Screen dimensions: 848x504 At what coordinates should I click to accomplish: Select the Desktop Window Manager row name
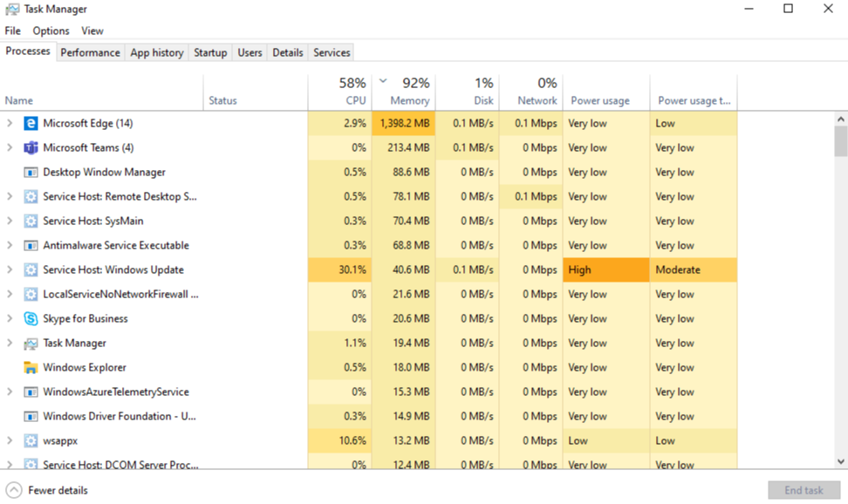pos(105,173)
